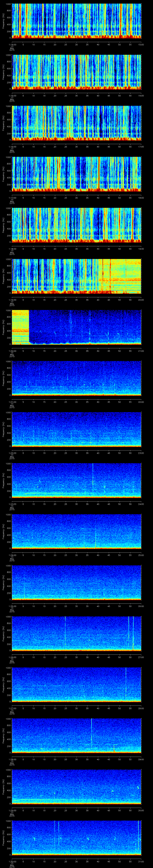Click the "1:23:00" start time label
This screenshot has width=153, height=868.
point(12,504)
